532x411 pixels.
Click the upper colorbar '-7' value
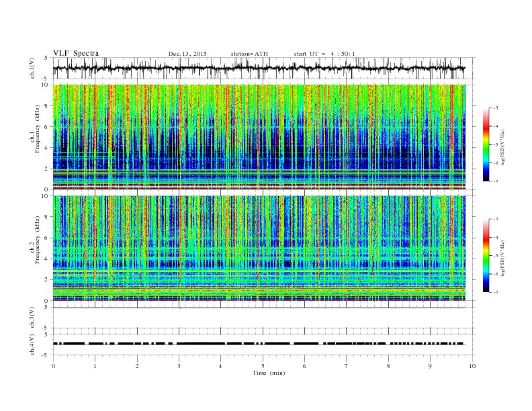tap(496, 181)
